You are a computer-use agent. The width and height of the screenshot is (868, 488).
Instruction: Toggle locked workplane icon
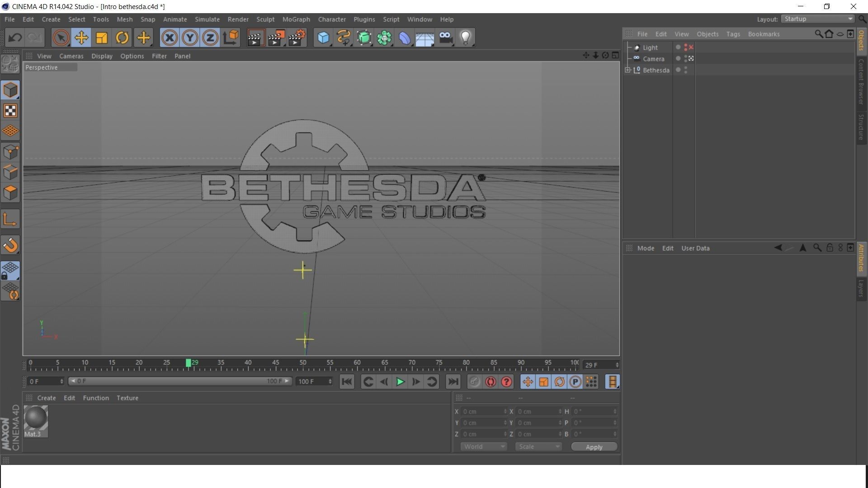(x=10, y=270)
